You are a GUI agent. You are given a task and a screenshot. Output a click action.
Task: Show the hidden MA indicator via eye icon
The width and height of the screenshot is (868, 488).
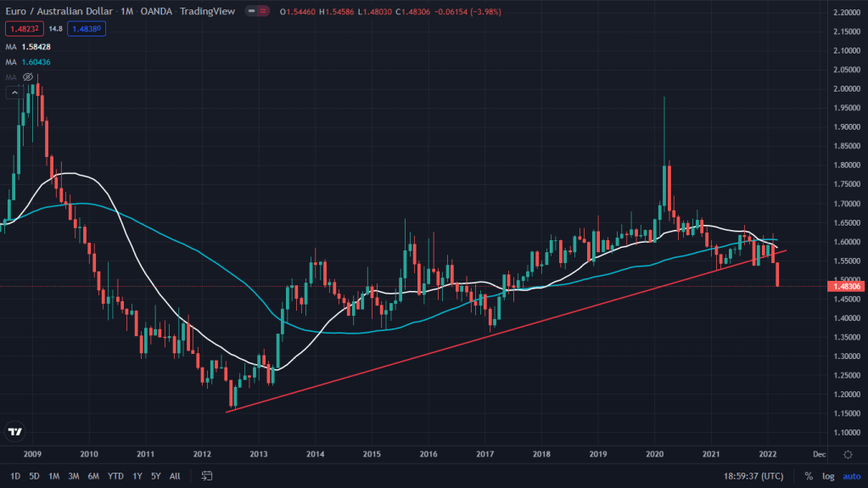coord(28,77)
